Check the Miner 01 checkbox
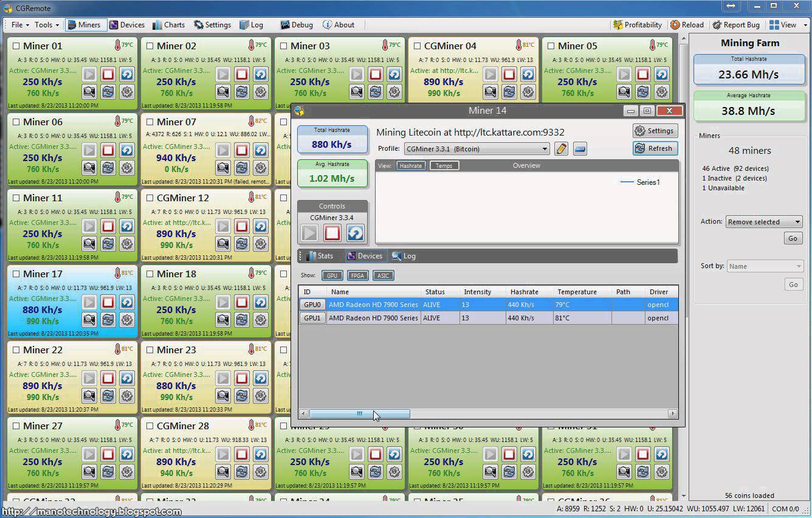 16,46
